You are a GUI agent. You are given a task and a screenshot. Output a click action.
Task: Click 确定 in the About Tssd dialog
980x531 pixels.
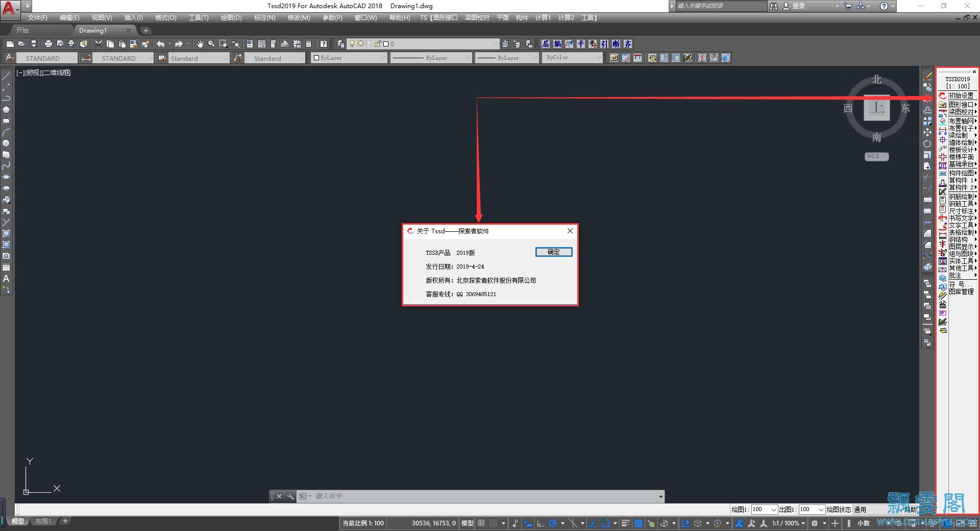(554, 252)
